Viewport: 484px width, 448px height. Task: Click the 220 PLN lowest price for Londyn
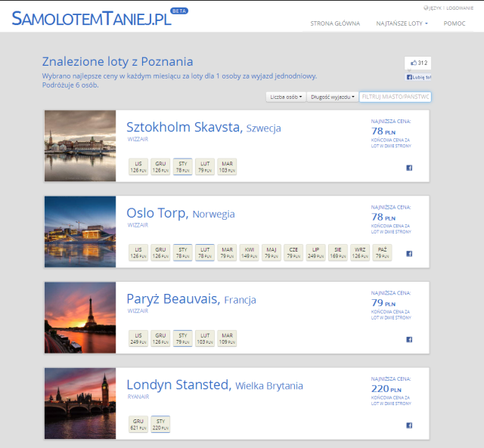pos(386,389)
